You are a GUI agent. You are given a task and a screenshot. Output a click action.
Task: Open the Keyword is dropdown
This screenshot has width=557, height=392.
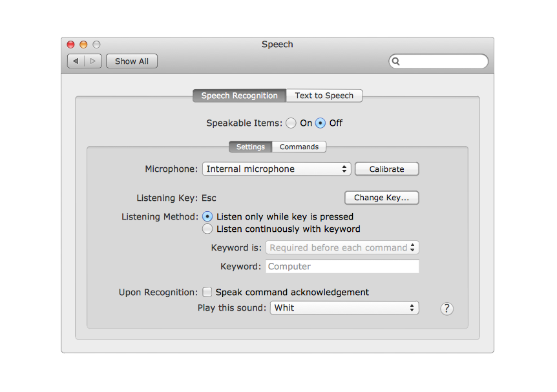click(342, 247)
